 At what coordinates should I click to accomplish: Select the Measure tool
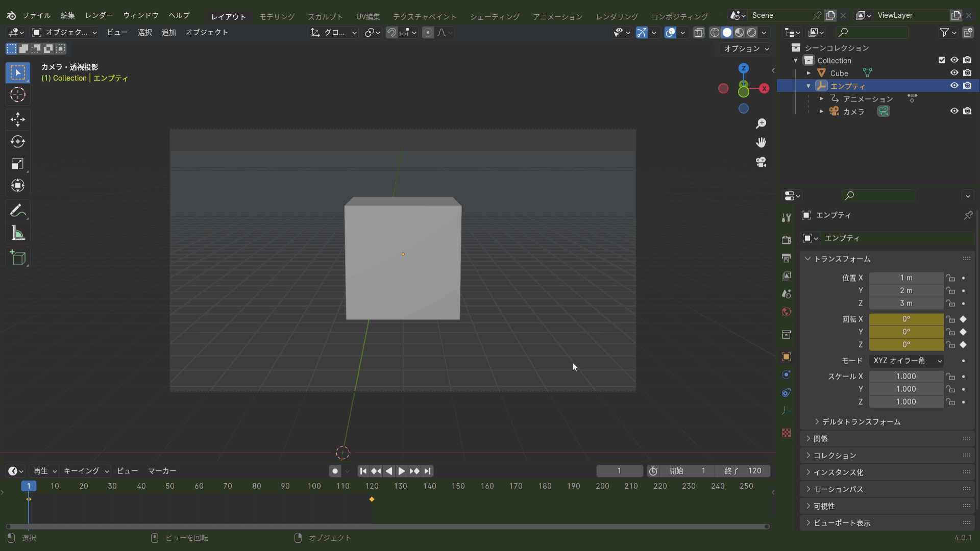coord(18,234)
